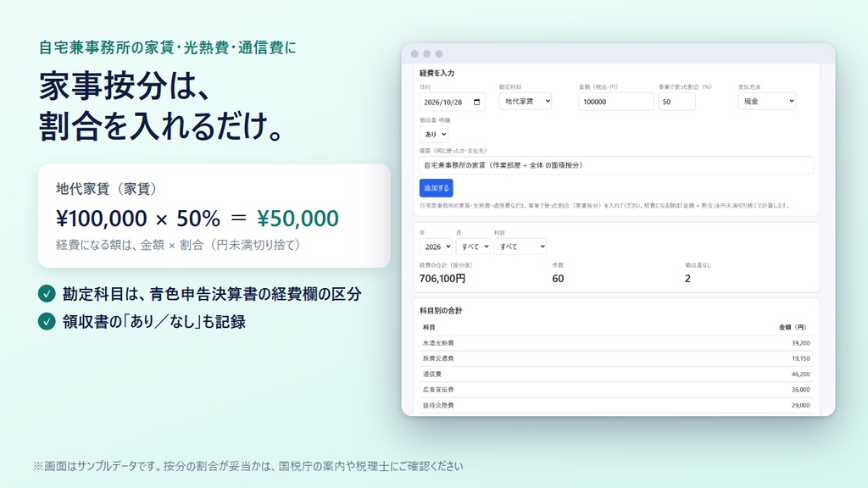Select the 接待交際費 row label

(438, 406)
